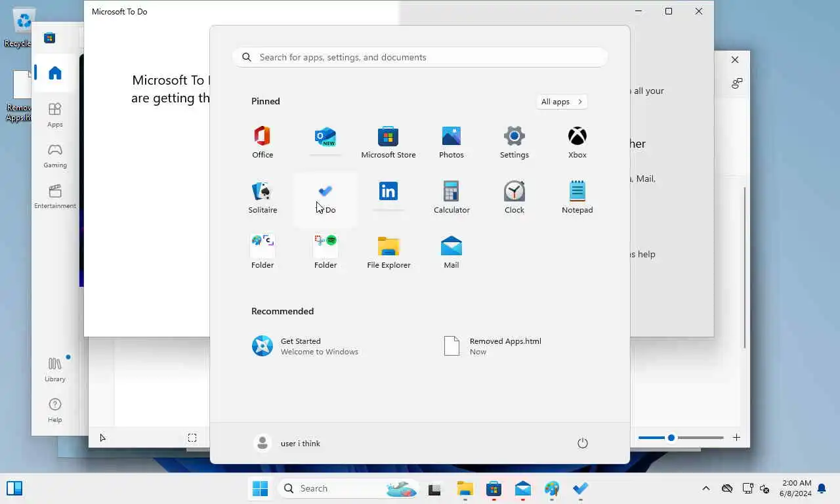Open Help in the Microsoft Store sidebar
The image size is (840, 504).
point(55,410)
